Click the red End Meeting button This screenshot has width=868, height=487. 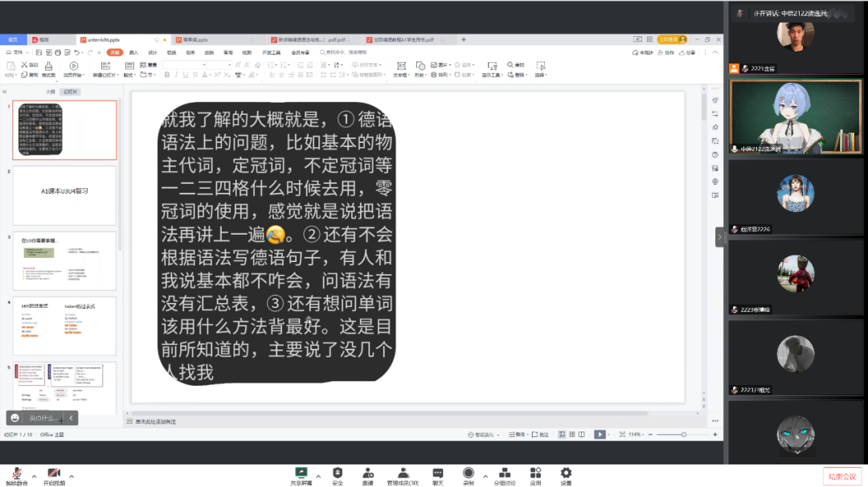tap(841, 477)
